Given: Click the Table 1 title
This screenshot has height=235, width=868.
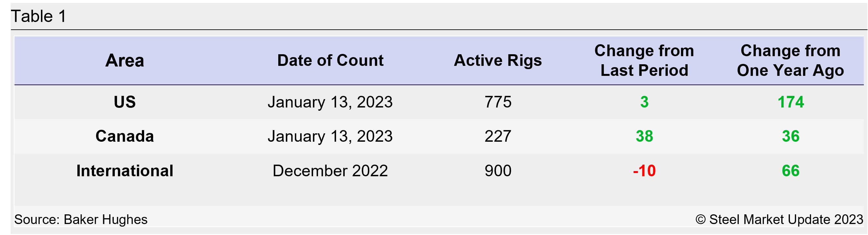Looking at the screenshot, I should click(x=39, y=16).
